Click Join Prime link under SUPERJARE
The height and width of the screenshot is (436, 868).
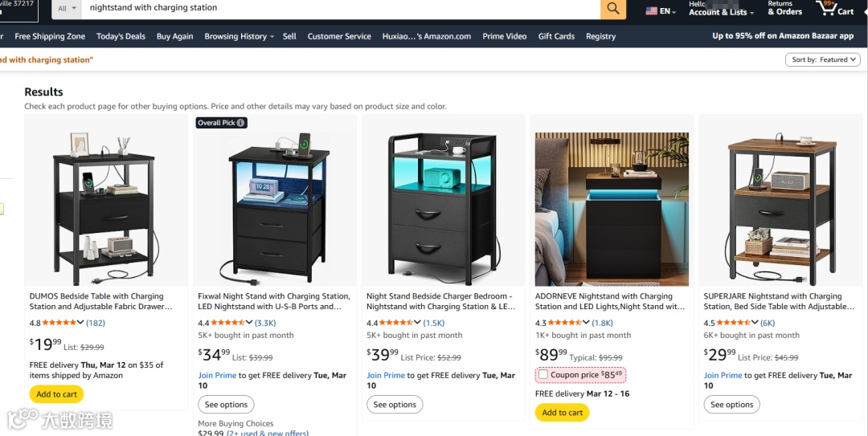point(723,375)
